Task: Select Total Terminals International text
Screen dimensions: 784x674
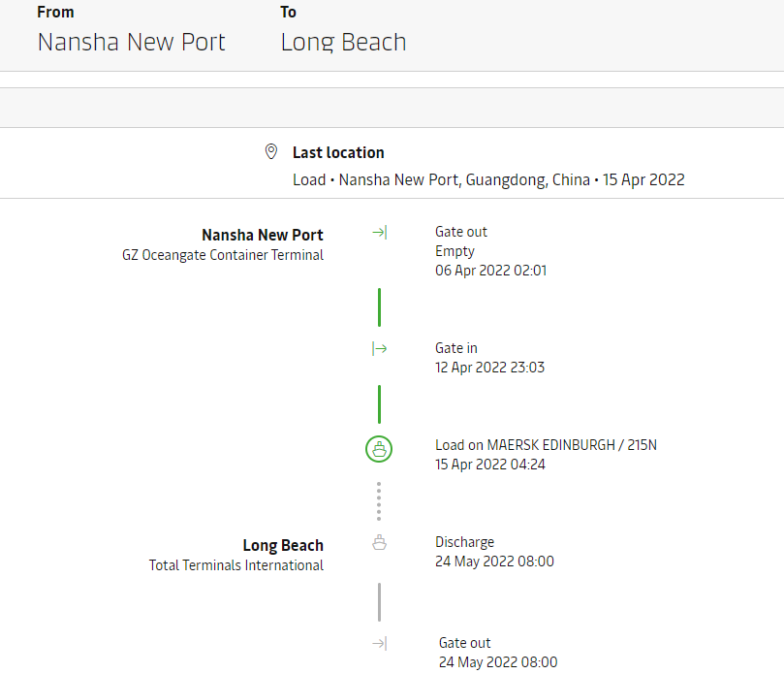Action: tap(236, 565)
